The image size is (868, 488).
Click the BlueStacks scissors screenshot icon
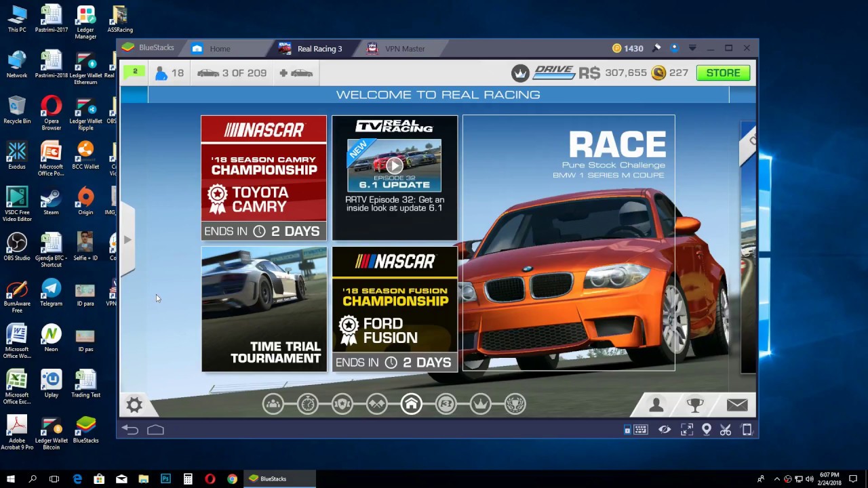(x=726, y=430)
